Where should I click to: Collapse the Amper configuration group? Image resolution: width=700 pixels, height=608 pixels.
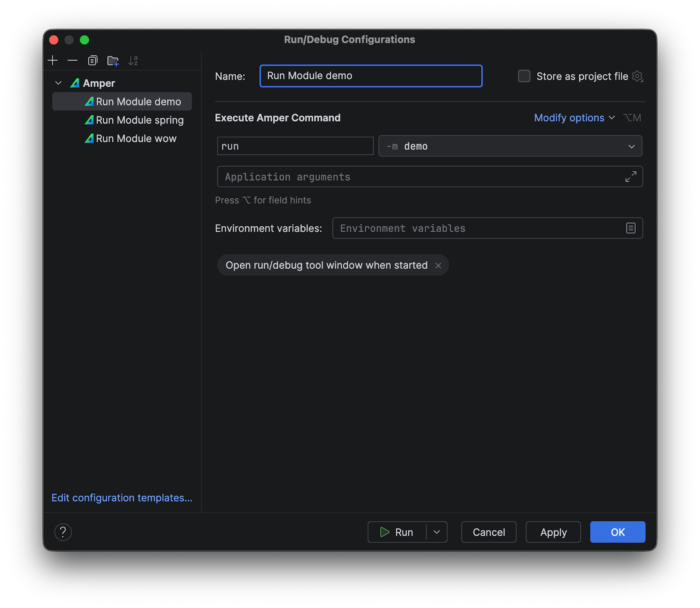pos(58,83)
